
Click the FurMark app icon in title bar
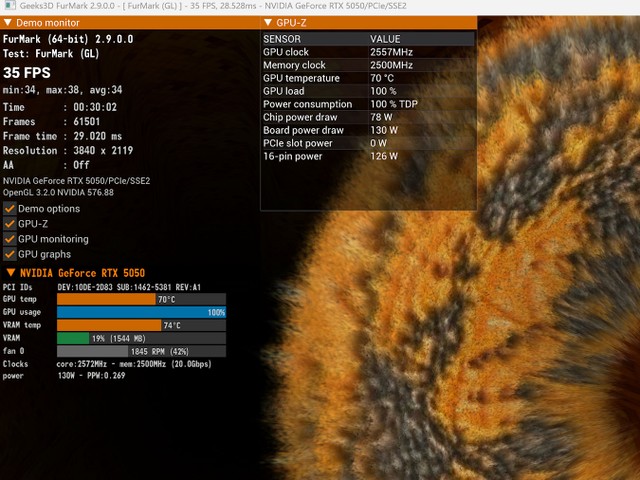click(x=9, y=5)
